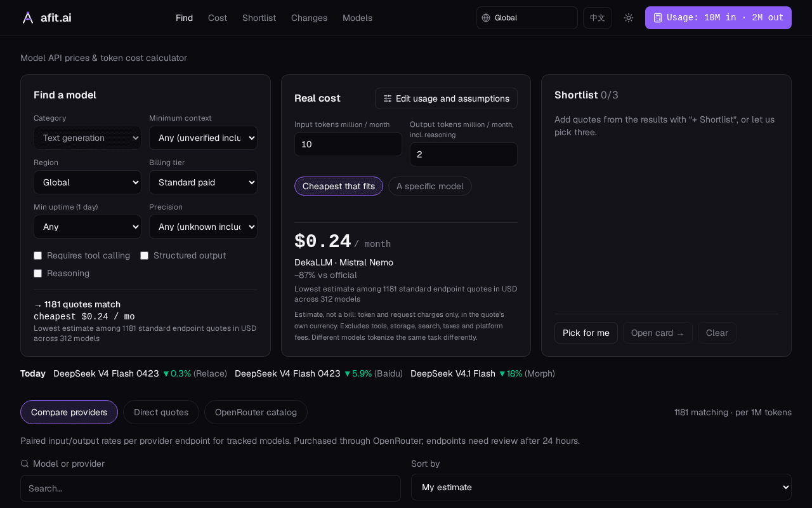Switch to A specific model mode
The image size is (812, 508).
(430, 186)
